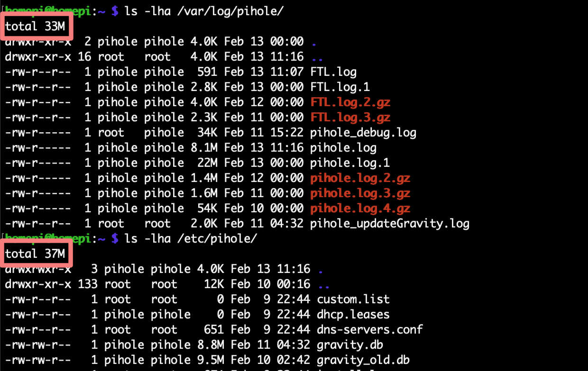Select the pihole.log.3.gz archive name
Viewport: 588px width, 371px height.
[x=360, y=193]
